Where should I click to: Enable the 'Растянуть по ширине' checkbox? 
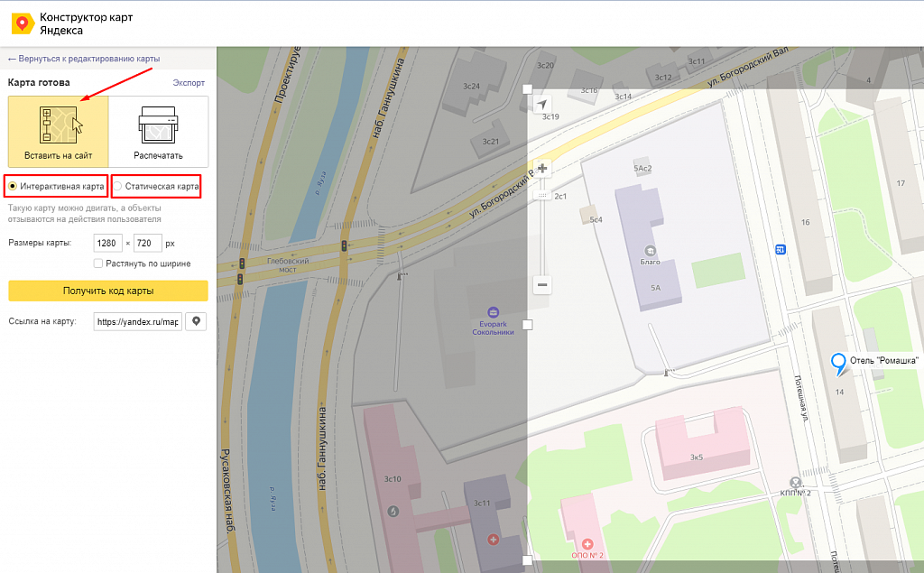pos(98,263)
